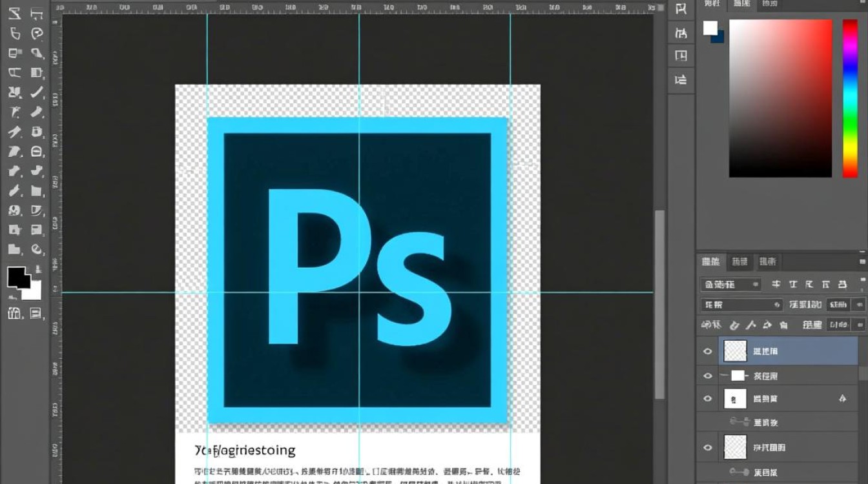The height and width of the screenshot is (484, 868).
Task: Open the fill slider arrow in Layers panel
Action: click(x=859, y=325)
